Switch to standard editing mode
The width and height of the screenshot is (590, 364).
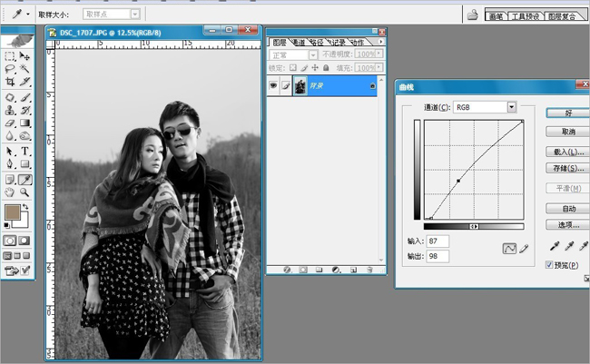coord(10,241)
